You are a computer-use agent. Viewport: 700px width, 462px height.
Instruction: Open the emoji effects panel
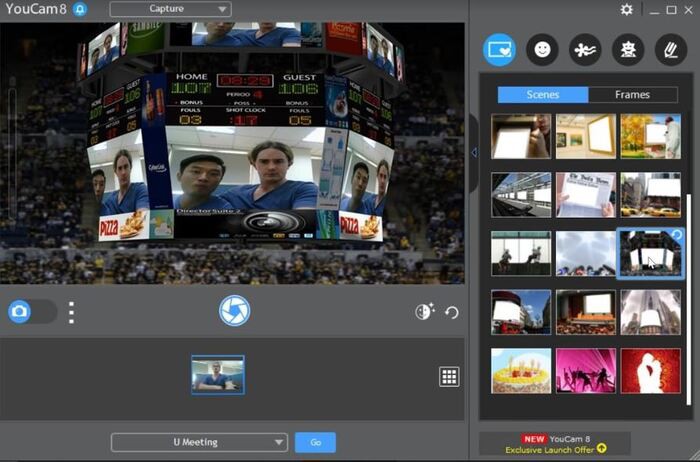tap(542, 50)
